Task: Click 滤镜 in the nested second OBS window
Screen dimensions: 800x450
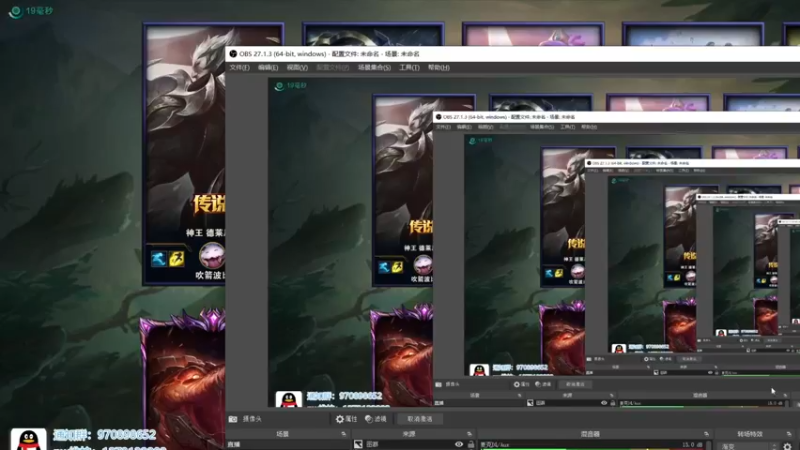Action: pos(543,384)
